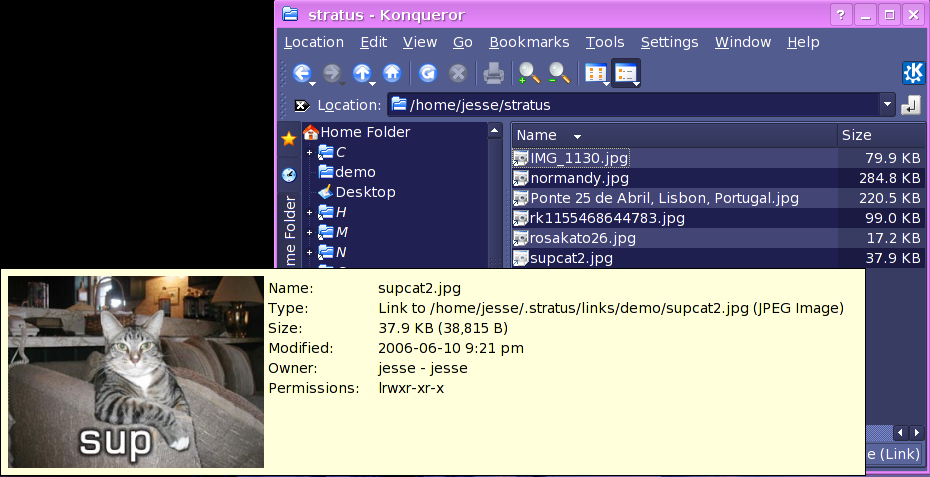
Task: Expand the H folder in tree
Action: (x=309, y=212)
